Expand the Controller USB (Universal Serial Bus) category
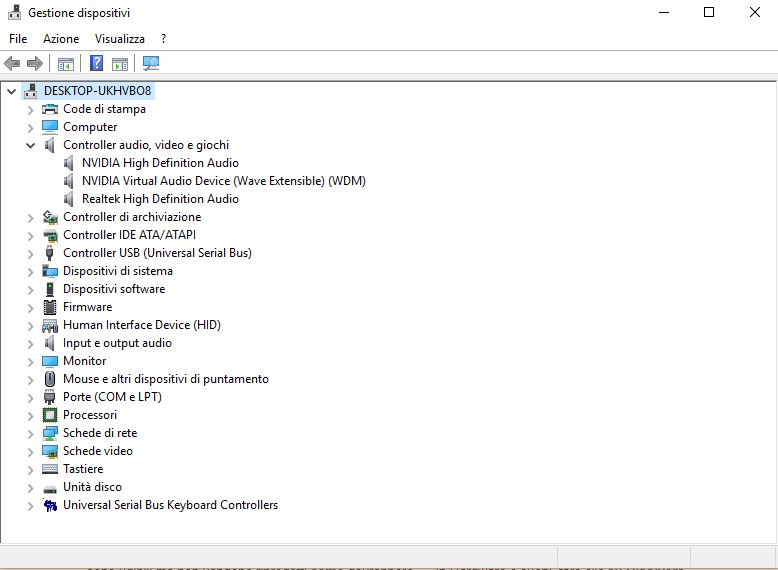Viewport: 778px width, 570px height. click(x=30, y=253)
